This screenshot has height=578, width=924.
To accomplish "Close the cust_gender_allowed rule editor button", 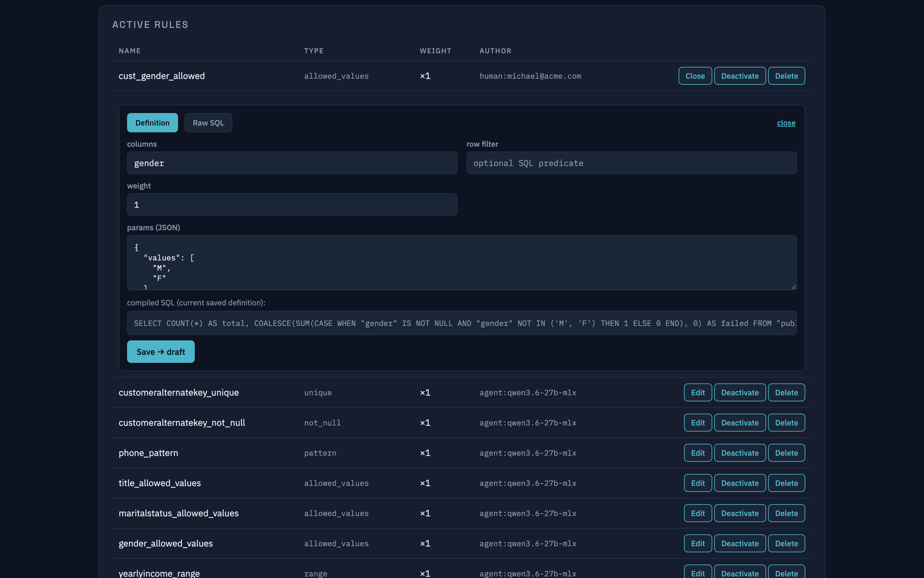I will [695, 76].
